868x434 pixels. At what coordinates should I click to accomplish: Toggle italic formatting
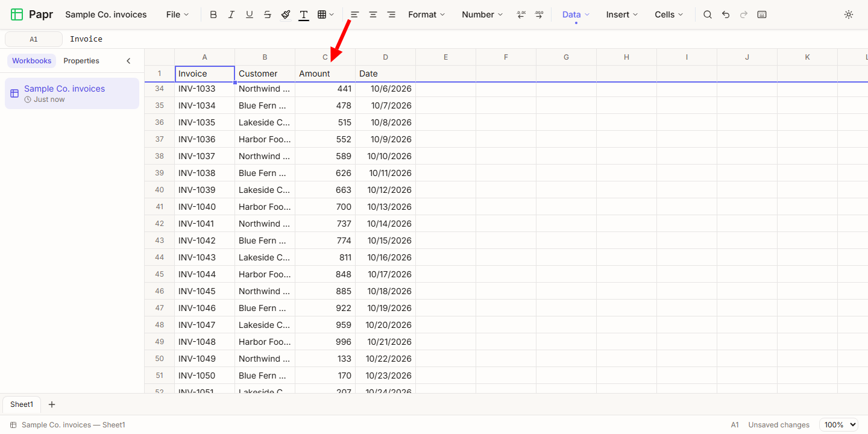coord(231,14)
